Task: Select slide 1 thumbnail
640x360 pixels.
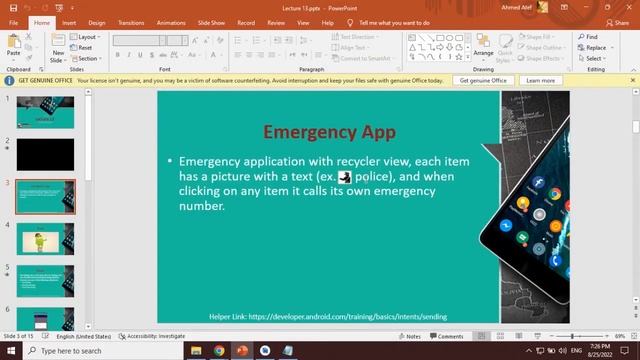Action: click(x=45, y=112)
